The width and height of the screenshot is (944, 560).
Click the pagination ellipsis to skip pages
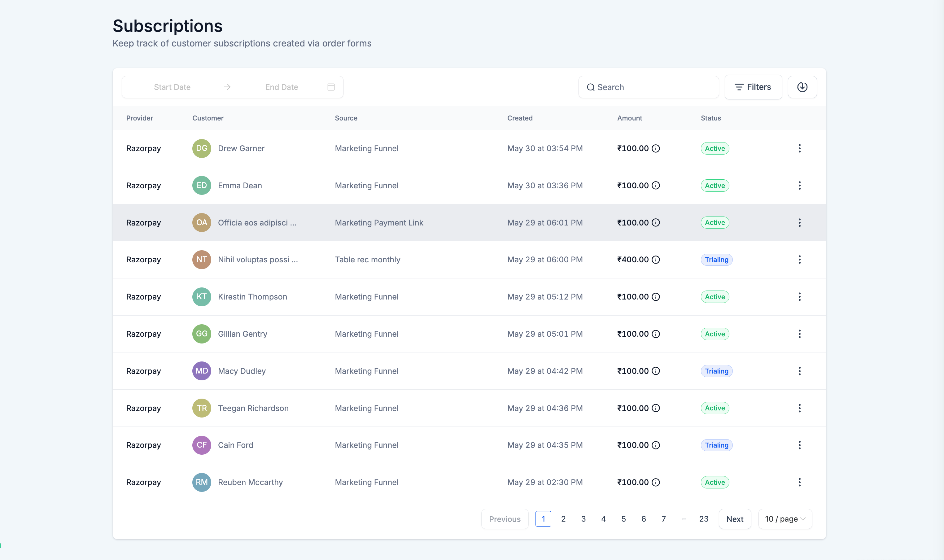pos(684,519)
